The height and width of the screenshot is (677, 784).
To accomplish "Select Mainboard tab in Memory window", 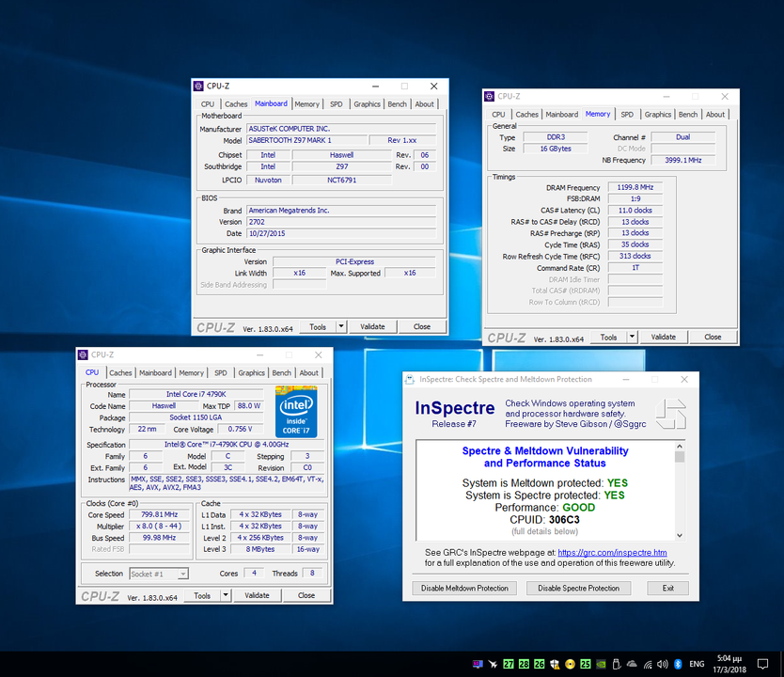I will pos(561,115).
